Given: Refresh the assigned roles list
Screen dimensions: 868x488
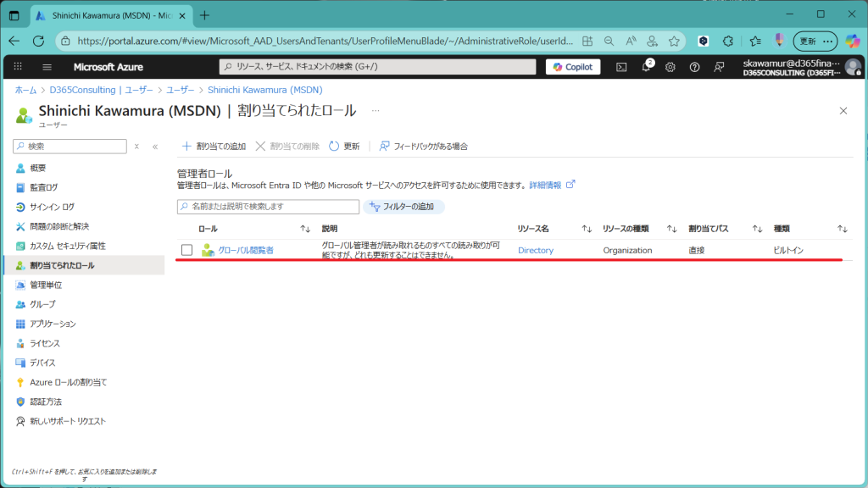Looking at the screenshot, I should 344,147.
